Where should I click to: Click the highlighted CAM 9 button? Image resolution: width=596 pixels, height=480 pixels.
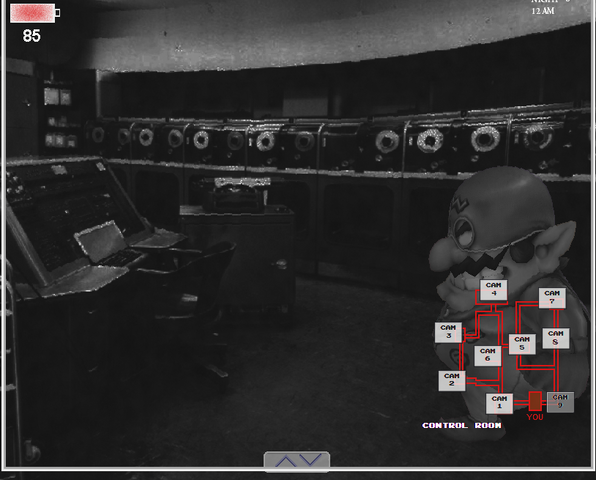point(560,402)
